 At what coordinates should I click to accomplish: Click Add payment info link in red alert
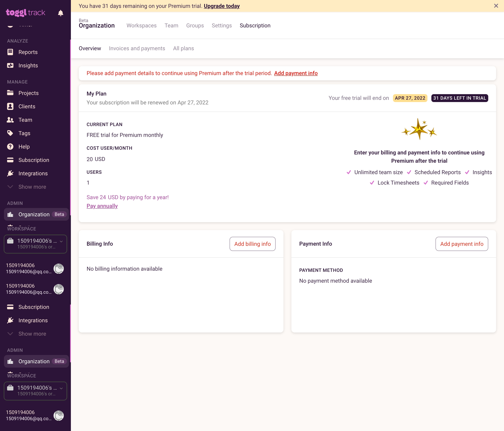pyautogui.click(x=296, y=73)
